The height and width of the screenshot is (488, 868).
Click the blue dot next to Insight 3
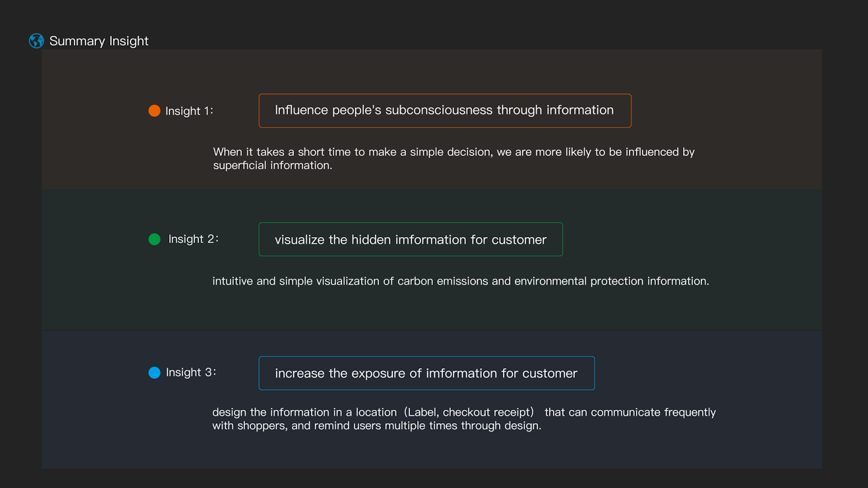point(155,373)
